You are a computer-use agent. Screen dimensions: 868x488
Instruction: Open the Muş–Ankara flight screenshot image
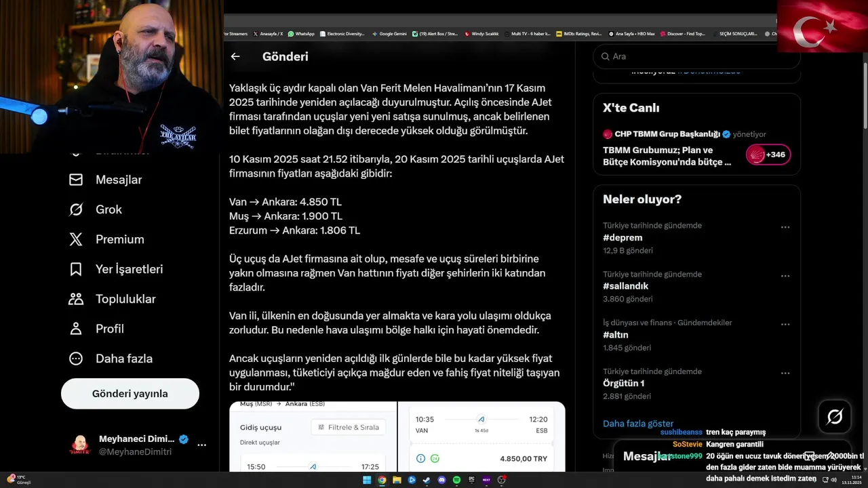click(x=313, y=436)
